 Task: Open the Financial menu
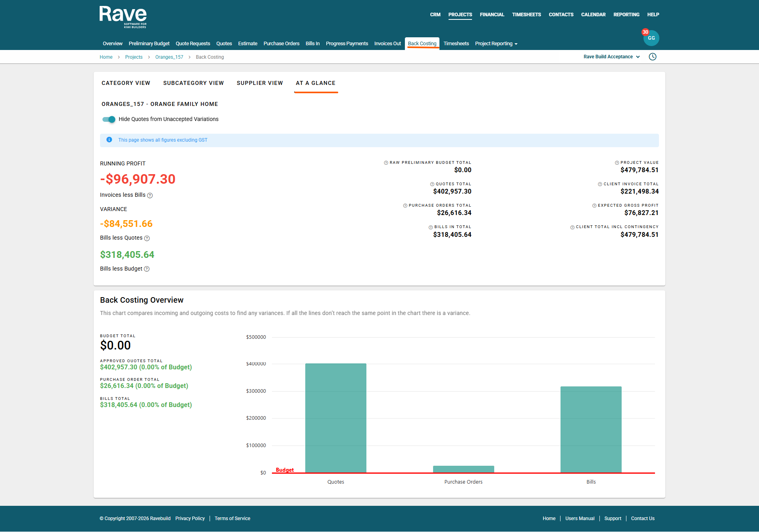492,15
